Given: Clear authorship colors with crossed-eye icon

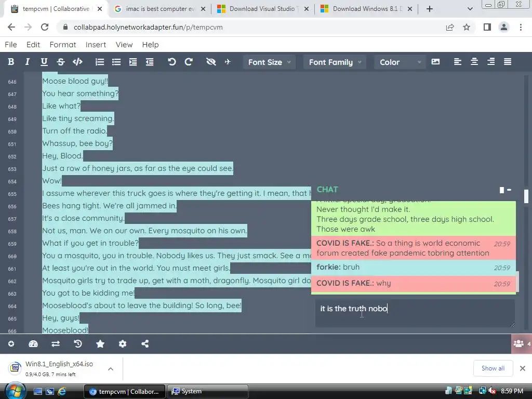Looking at the screenshot, I should click(211, 62).
